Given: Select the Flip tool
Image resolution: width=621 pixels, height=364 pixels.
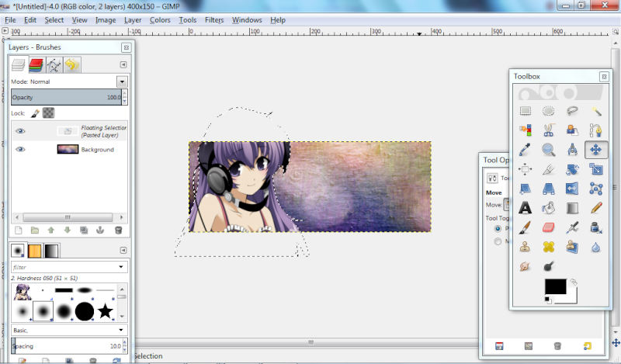Looking at the screenshot, I should click(x=572, y=189).
